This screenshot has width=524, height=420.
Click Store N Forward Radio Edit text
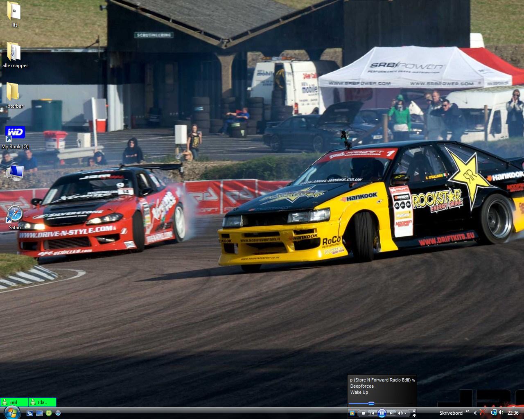382,380
